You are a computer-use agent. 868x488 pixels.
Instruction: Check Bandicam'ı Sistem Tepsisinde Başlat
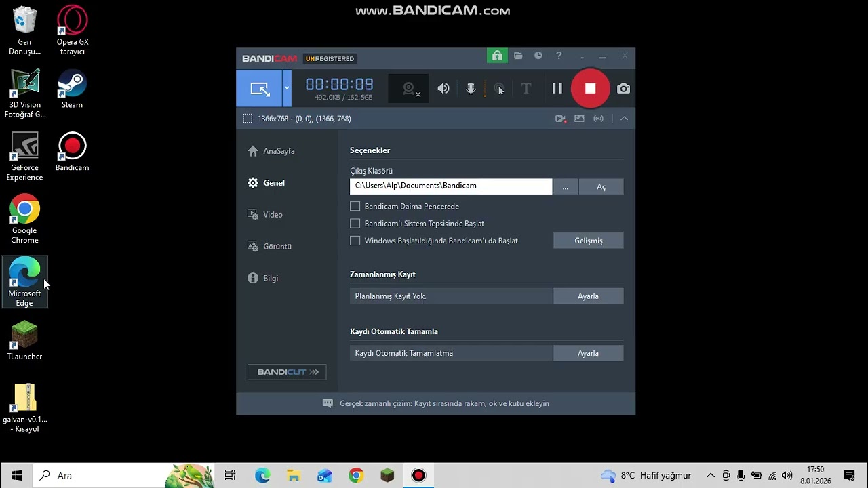click(x=355, y=223)
